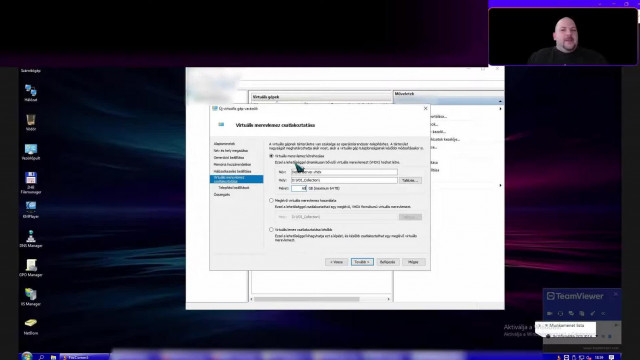
Task: Click the scrollbar right arrow in Hyper-V Manager
Action: [389, 299]
